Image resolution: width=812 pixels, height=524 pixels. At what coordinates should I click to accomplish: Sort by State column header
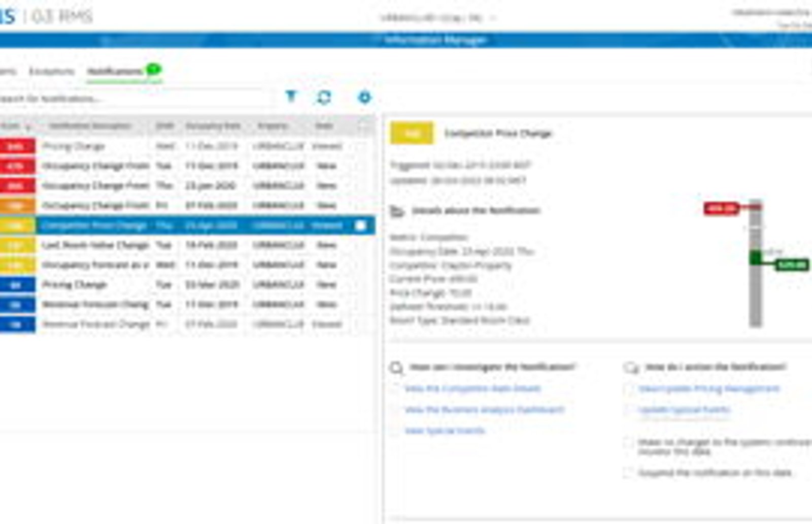[x=324, y=126]
